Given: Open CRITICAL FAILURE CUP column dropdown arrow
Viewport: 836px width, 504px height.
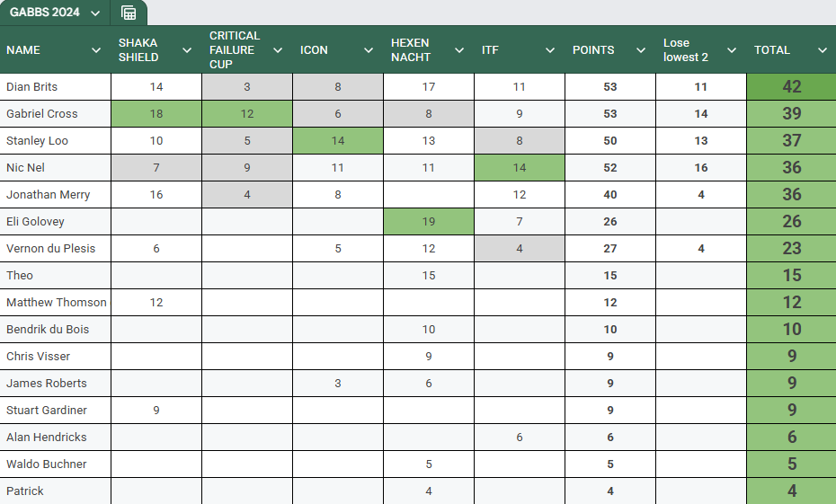Looking at the screenshot, I should 278,50.
